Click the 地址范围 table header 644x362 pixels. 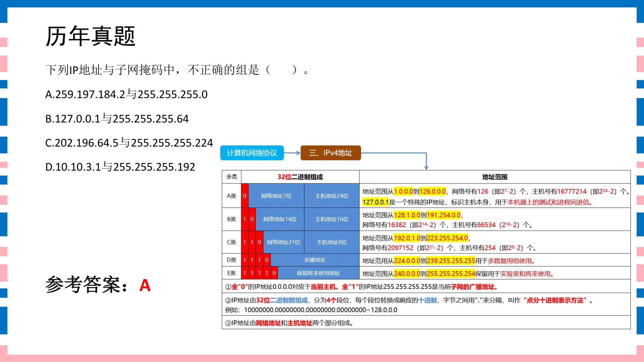click(495, 177)
